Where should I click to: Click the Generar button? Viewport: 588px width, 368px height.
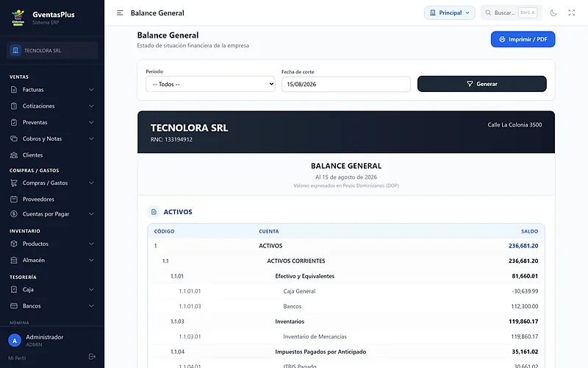pyautogui.click(x=482, y=84)
